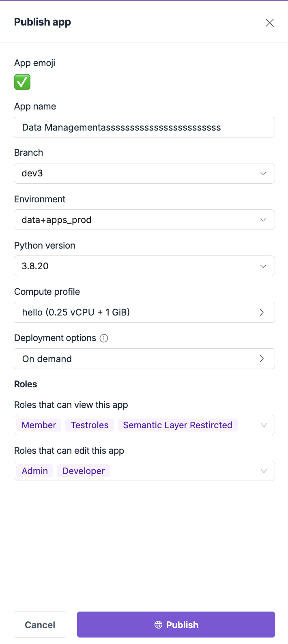Expand the edit roles dropdown arrow
The image size is (288, 644).
pyautogui.click(x=264, y=471)
